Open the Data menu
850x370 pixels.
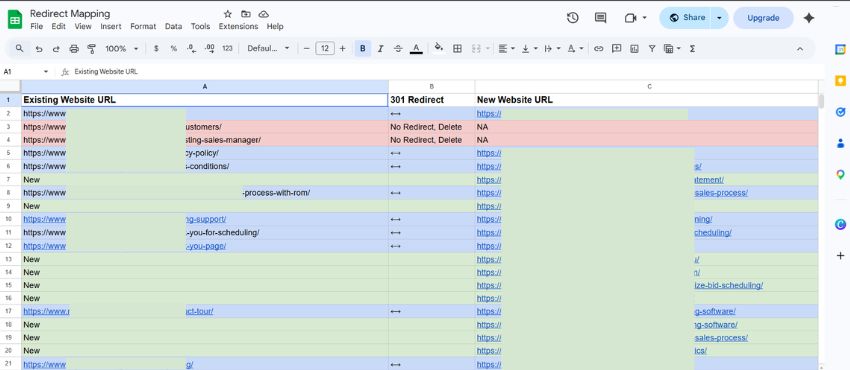(x=173, y=27)
